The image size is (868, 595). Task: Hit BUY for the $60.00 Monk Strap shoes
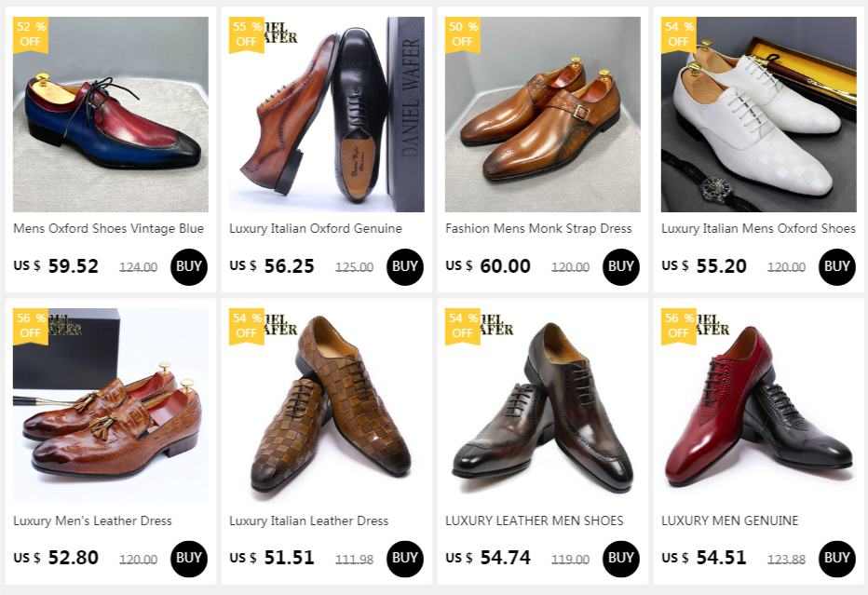[x=620, y=267]
